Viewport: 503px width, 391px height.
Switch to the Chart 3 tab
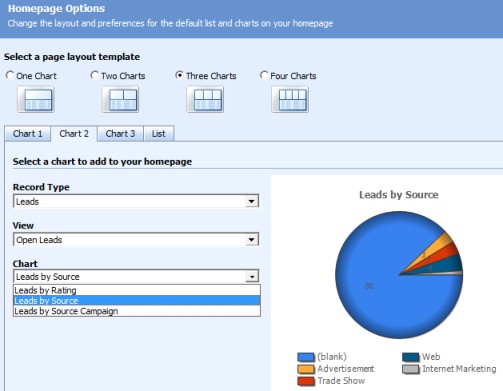tap(120, 134)
